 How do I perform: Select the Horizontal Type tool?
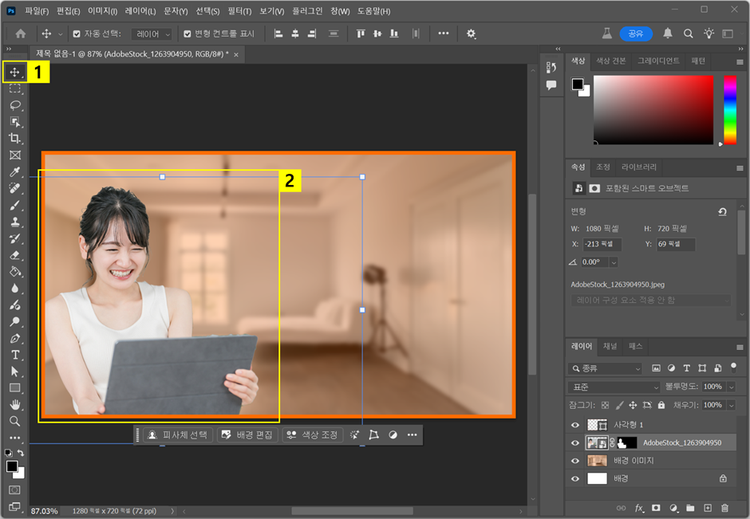pyautogui.click(x=15, y=355)
